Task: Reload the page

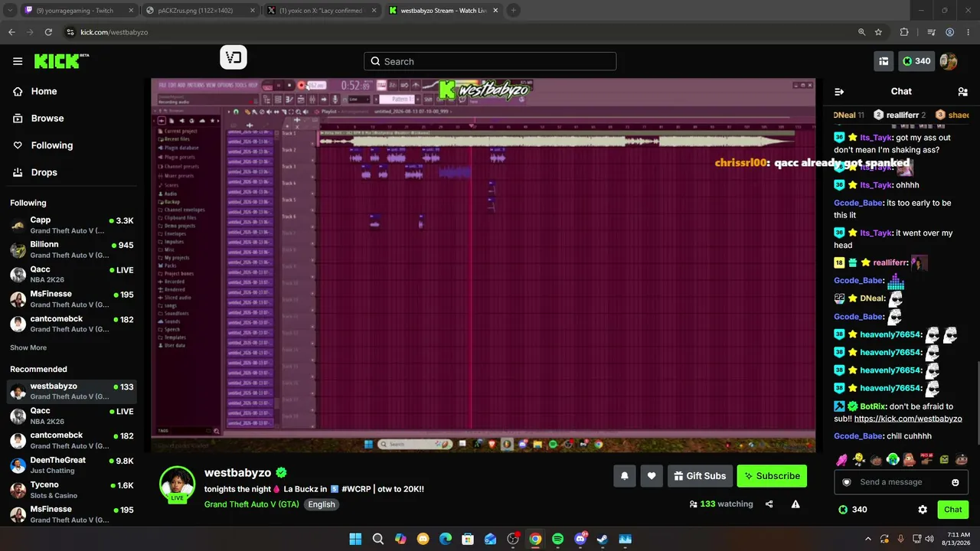Action: pos(48,32)
